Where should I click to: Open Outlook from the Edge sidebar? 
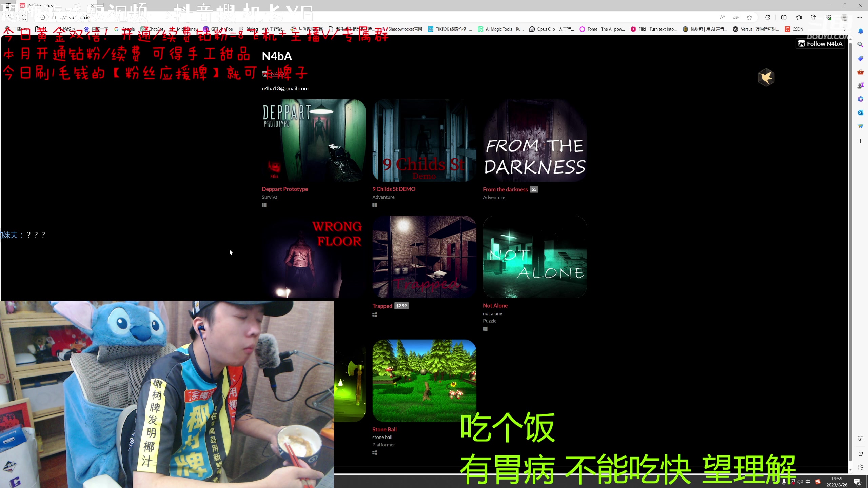[x=861, y=113]
